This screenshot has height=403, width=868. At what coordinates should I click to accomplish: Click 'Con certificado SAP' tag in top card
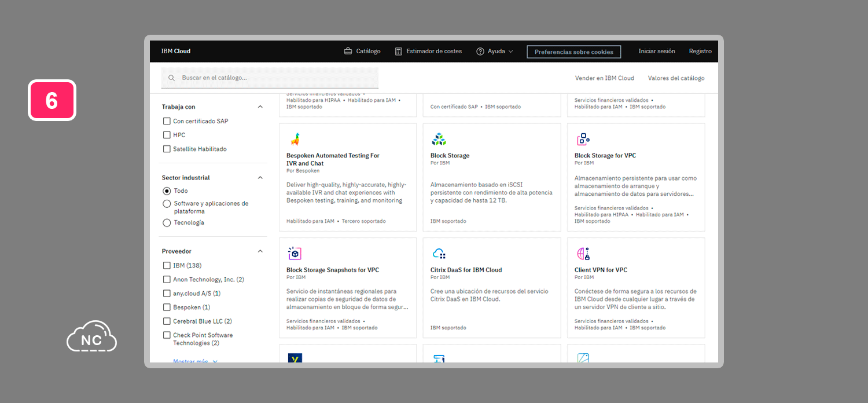point(454,107)
